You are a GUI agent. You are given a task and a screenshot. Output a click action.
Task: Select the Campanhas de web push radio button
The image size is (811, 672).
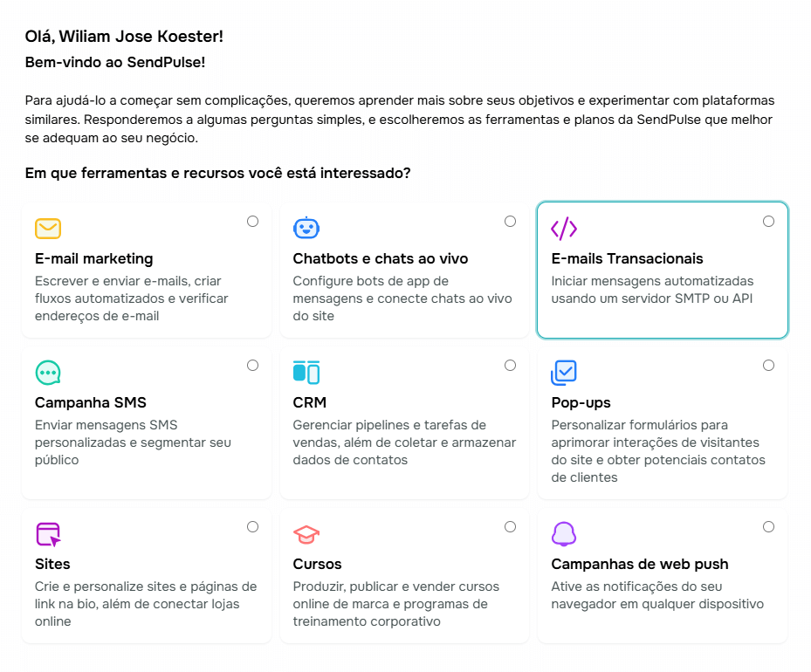pos(768,527)
